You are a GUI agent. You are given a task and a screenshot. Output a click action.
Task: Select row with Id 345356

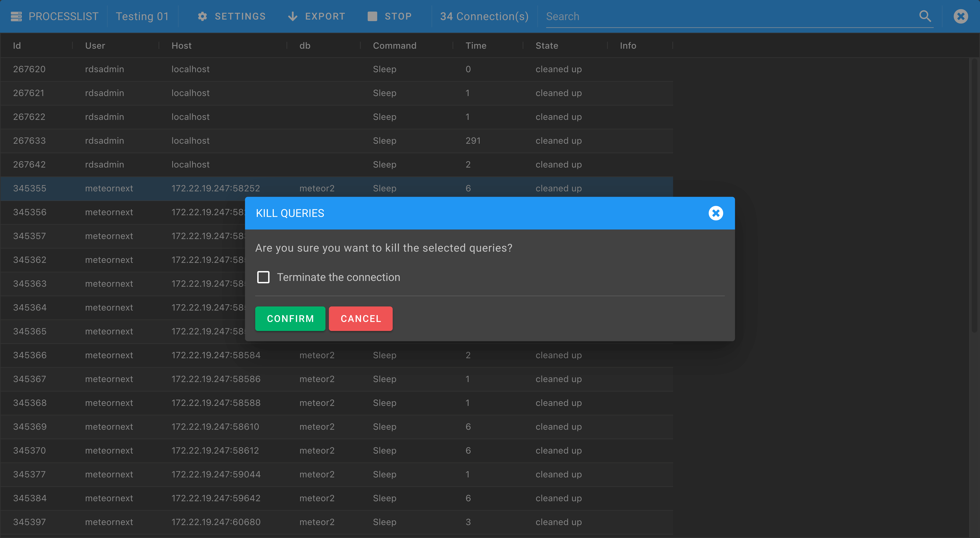point(122,212)
